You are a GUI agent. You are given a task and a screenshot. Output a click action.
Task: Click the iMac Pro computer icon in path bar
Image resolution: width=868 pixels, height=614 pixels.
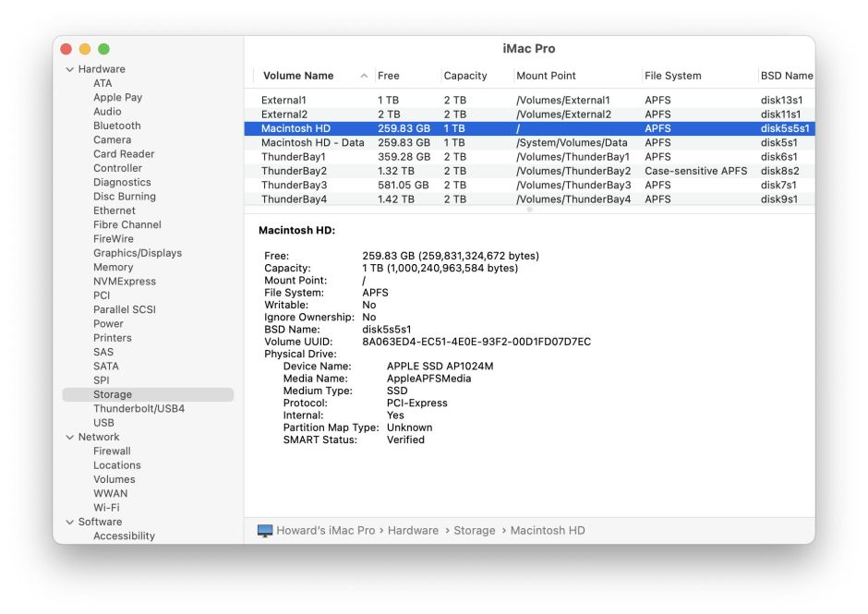[265, 531]
